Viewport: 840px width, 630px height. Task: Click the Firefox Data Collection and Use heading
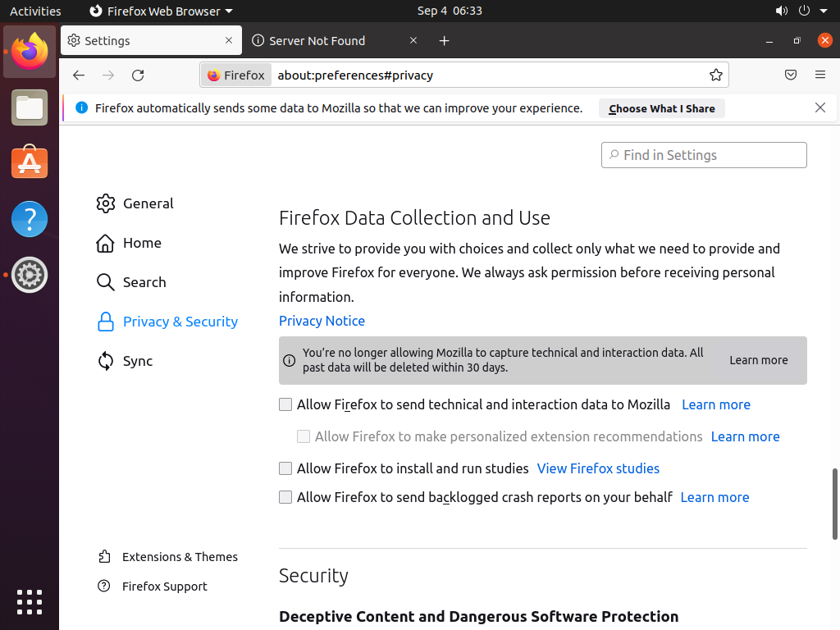click(x=414, y=218)
